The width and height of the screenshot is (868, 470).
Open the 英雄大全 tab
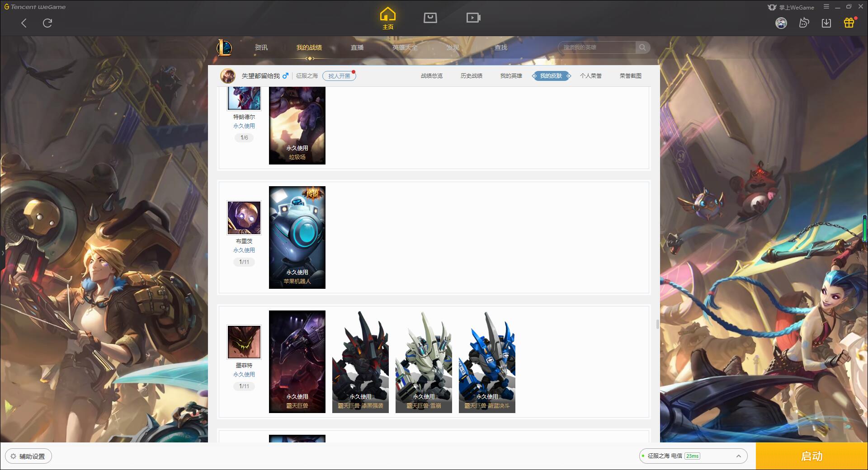tap(405, 47)
